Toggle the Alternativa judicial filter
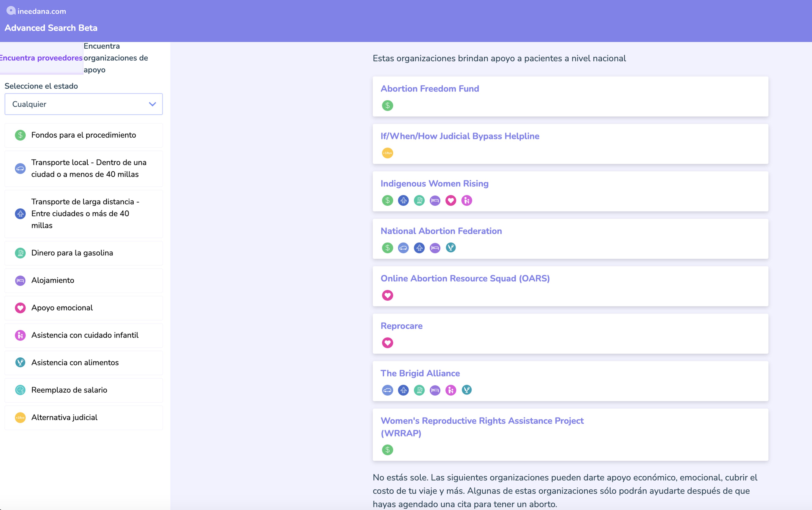The width and height of the screenshot is (812, 510). pyautogui.click(x=83, y=418)
